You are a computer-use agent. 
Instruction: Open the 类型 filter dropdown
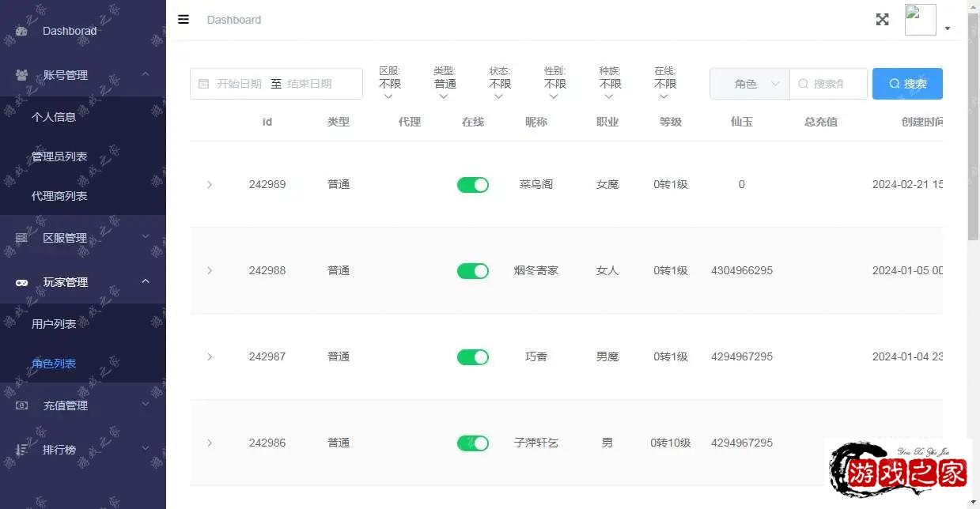click(445, 84)
